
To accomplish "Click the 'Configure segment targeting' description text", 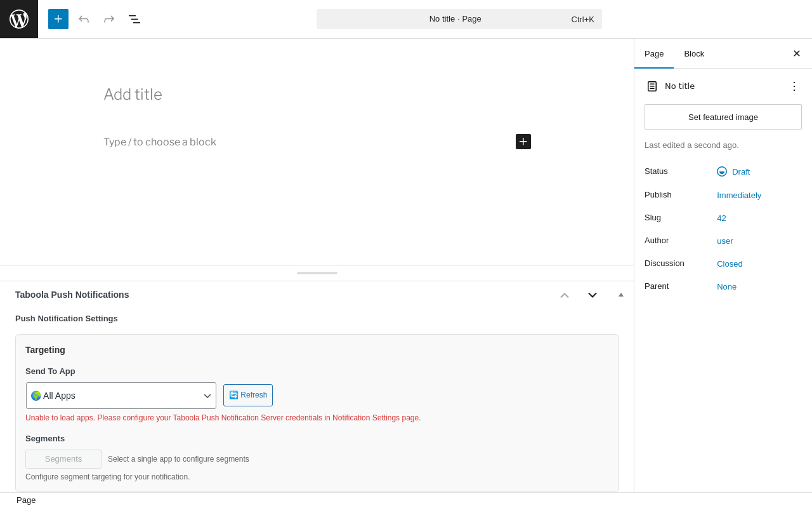I will 108,477.
